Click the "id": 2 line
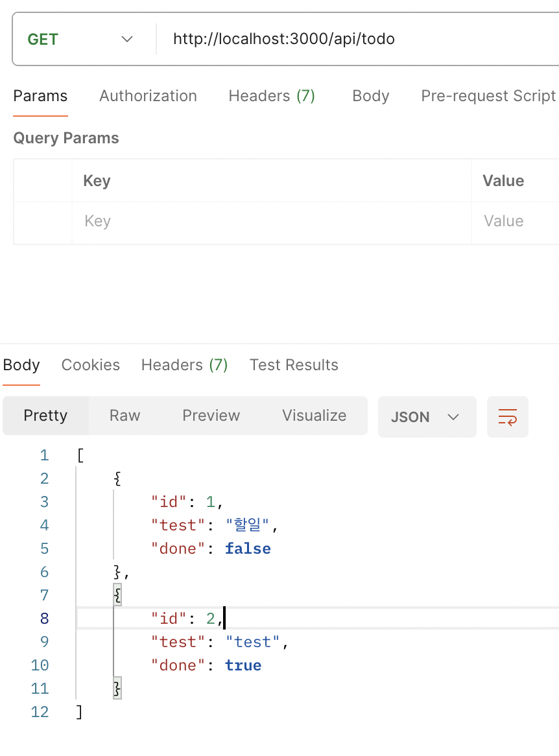559x756 pixels. (x=187, y=619)
